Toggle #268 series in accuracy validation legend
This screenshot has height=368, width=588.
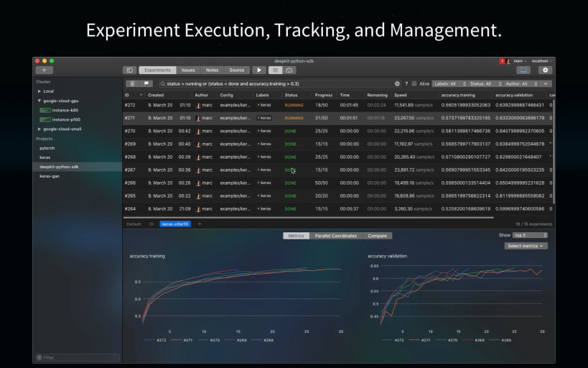500,340
